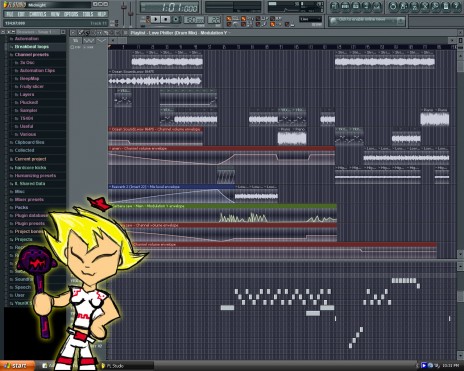This screenshot has height=371, width=464.
Task: Click the pattern number display
Action: pos(215,20)
